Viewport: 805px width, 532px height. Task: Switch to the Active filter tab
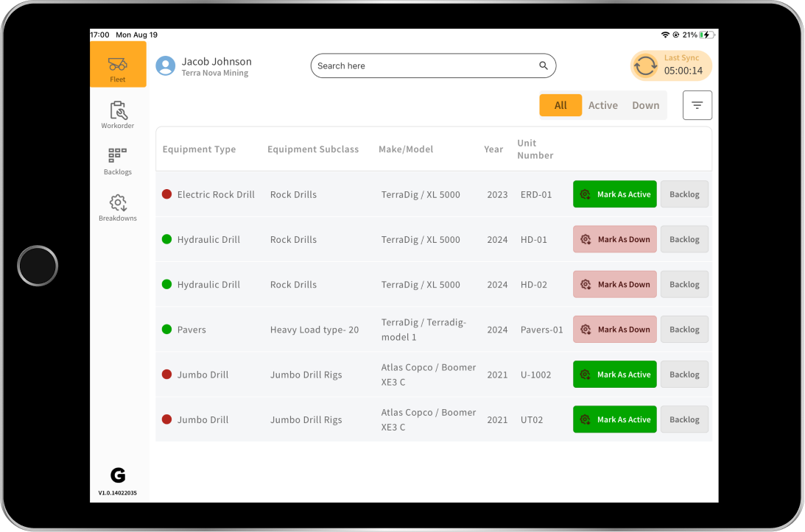(x=602, y=105)
